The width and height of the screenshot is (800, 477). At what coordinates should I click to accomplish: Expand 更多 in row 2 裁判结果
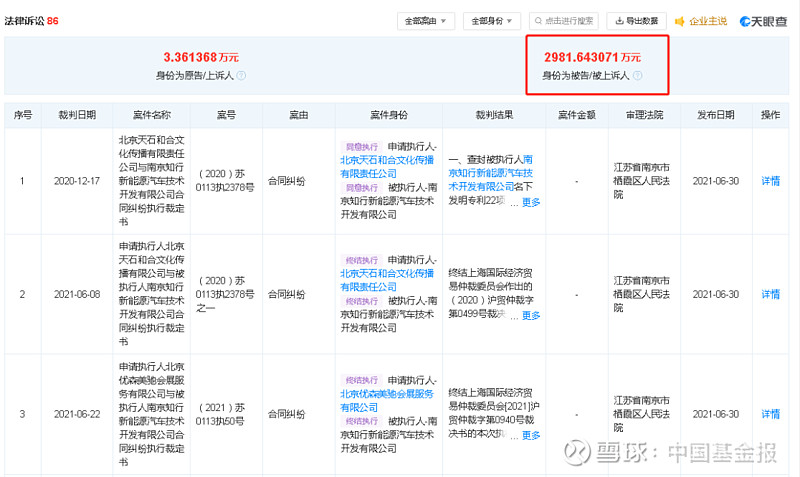pyautogui.click(x=531, y=315)
